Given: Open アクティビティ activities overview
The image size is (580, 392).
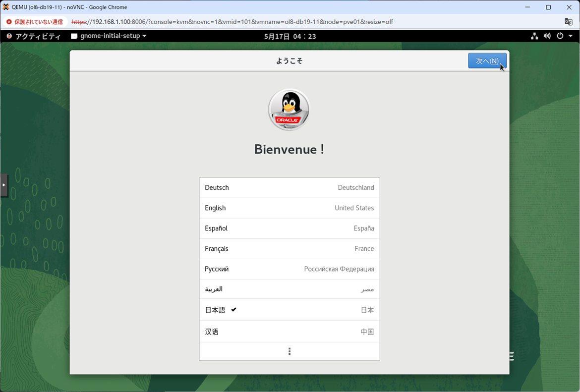Looking at the screenshot, I should coord(33,36).
